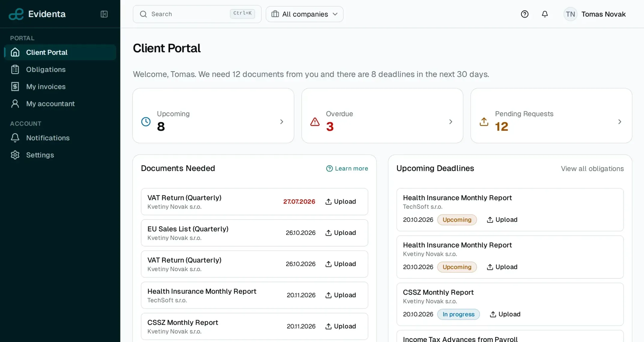The width and height of the screenshot is (644, 342).
Task: Go to Client Portal in sidebar
Action: click(60, 52)
